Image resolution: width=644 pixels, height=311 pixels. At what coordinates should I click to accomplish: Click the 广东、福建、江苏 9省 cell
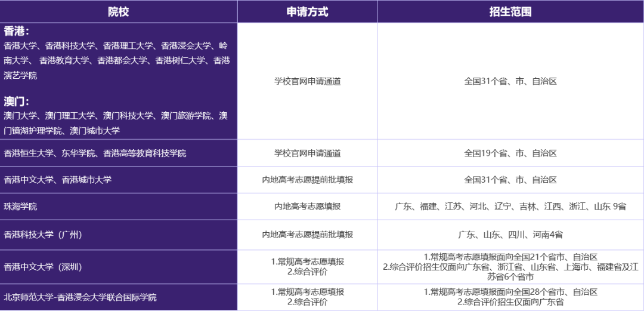(x=510, y=207)
